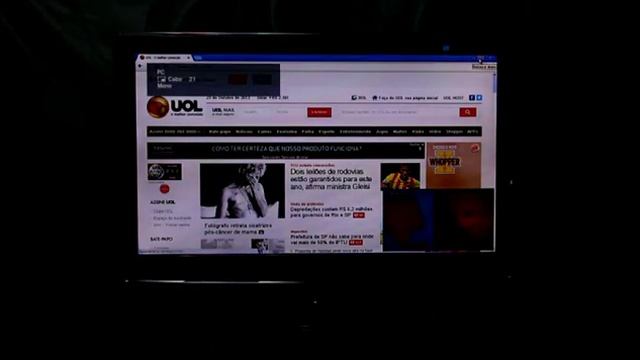The height and width of the screenshot is (360, 640).
Task: Open Entretenimento in the navigation bar
Action: (355, 132)
